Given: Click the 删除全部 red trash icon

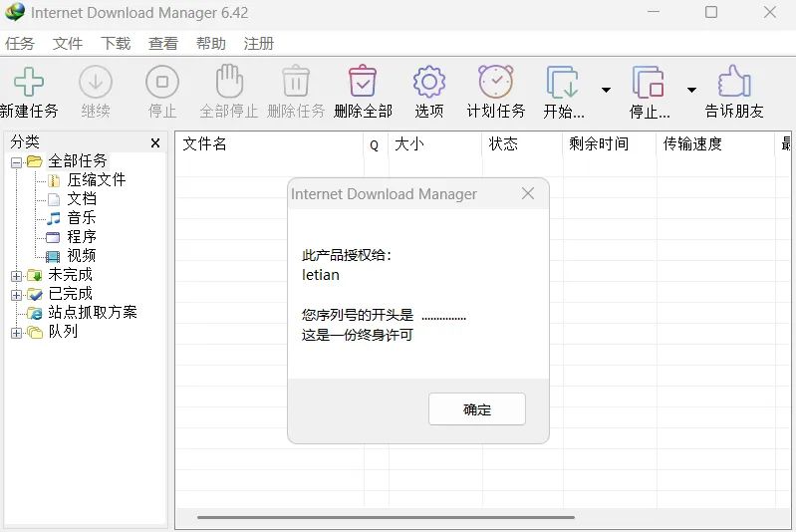Looking at the screenshot, I should pos(363,81).
